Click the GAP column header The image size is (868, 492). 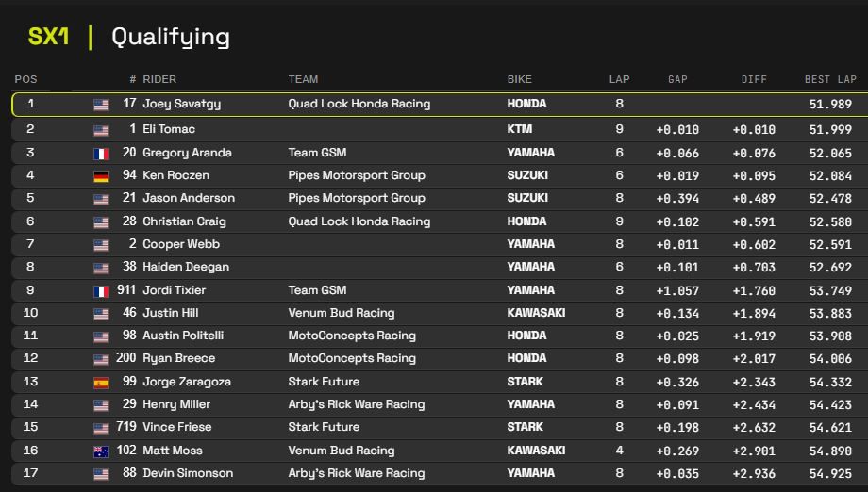pyautogui.click(x=677, y=79)
